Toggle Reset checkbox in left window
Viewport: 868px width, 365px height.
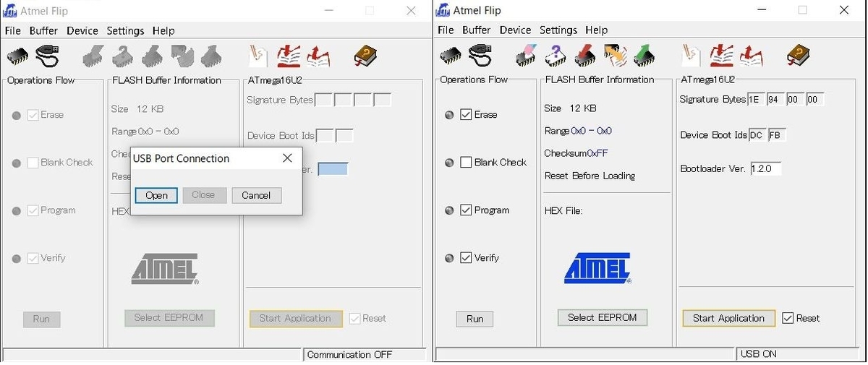pos(354,318)
